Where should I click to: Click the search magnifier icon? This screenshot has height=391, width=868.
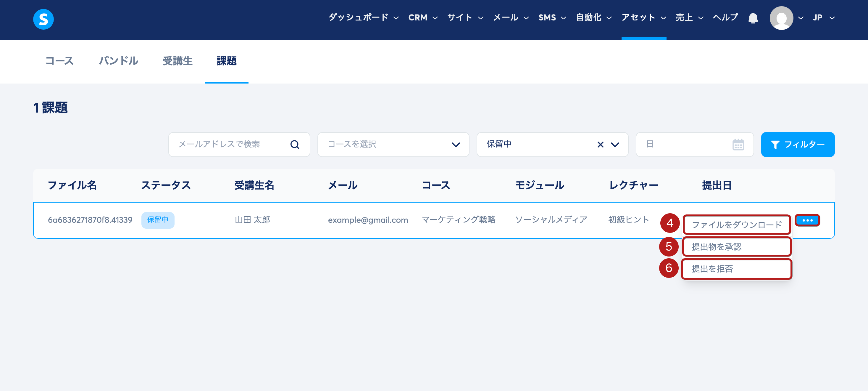(x=294, y=144)
